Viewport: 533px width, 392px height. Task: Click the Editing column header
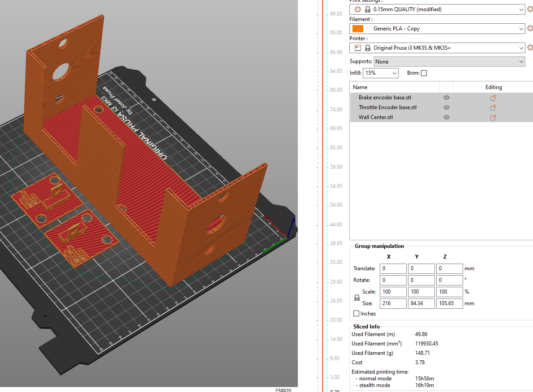click(493, 87)
